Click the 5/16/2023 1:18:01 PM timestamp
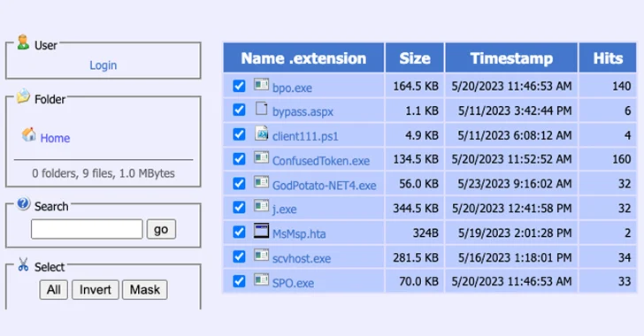The width and height of the screenshot is (644, 336). click(x=515, y=257)
